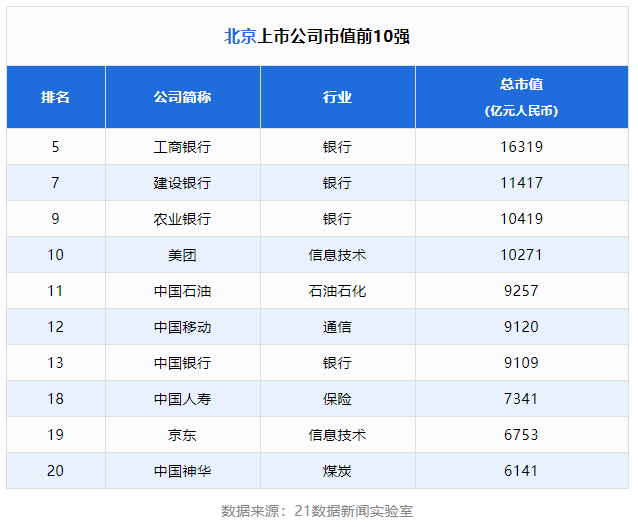638x527 pixels.
Task: Click rank number 9
Action: [x=55, y=219]
